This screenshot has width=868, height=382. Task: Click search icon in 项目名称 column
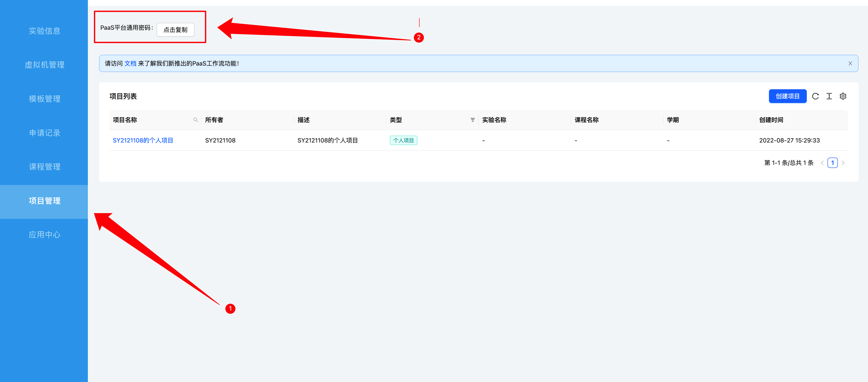(x=195, y=120)
